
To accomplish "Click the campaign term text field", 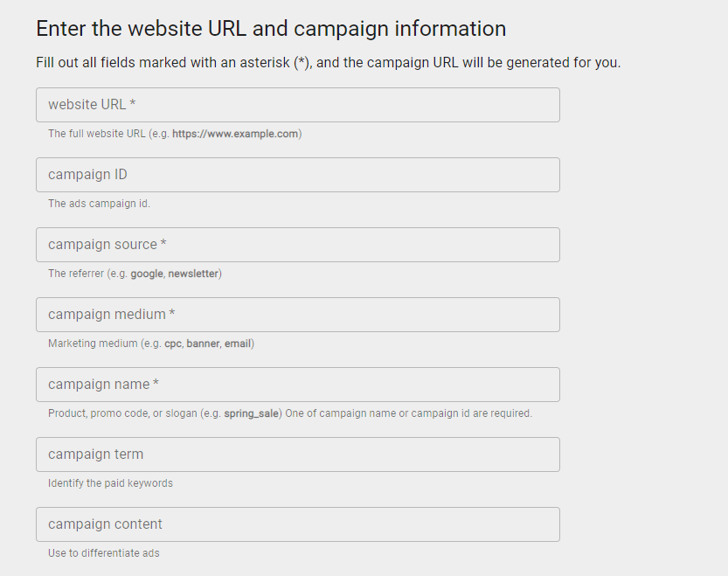I will click(297, 455).
